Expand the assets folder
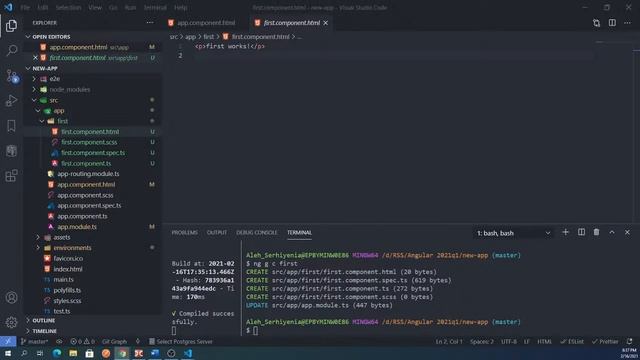Viewport: 640px width, 360px height. (x=38, y=237)
